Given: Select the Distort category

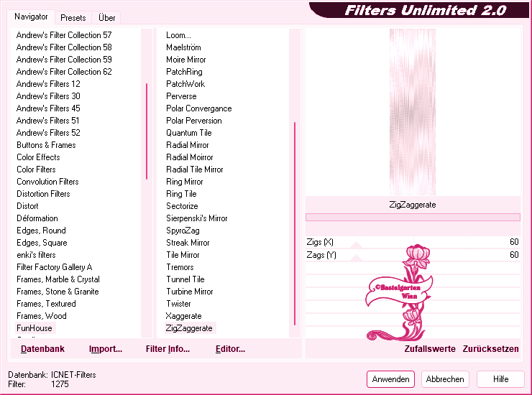Looking at the screenshot, I should 27,206.
